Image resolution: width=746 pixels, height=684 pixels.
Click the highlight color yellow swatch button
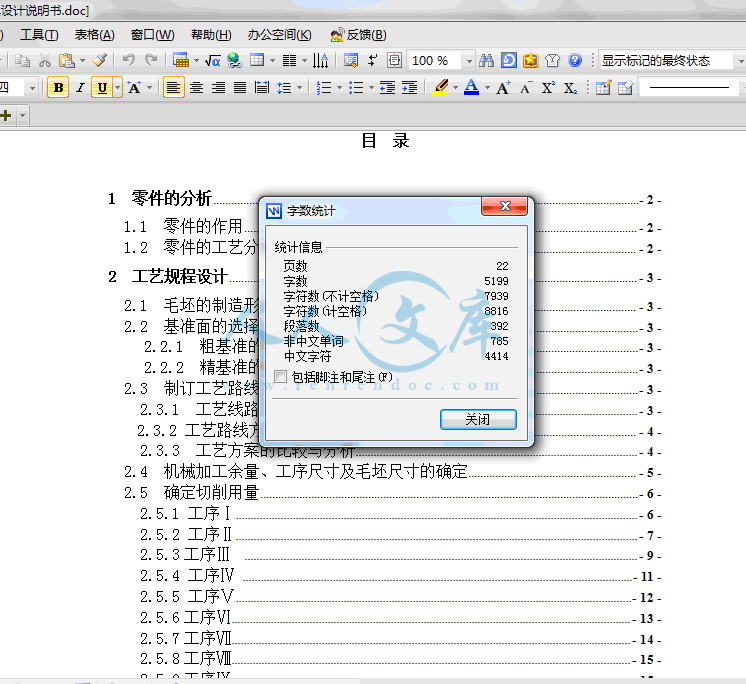click(441, 88)
